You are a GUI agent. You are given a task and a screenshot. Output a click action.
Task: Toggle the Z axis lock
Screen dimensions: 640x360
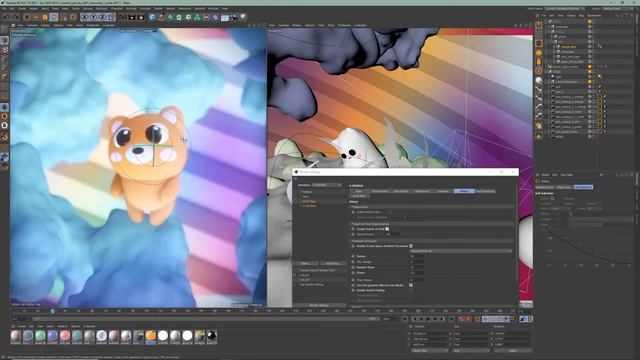pos(102,17)
